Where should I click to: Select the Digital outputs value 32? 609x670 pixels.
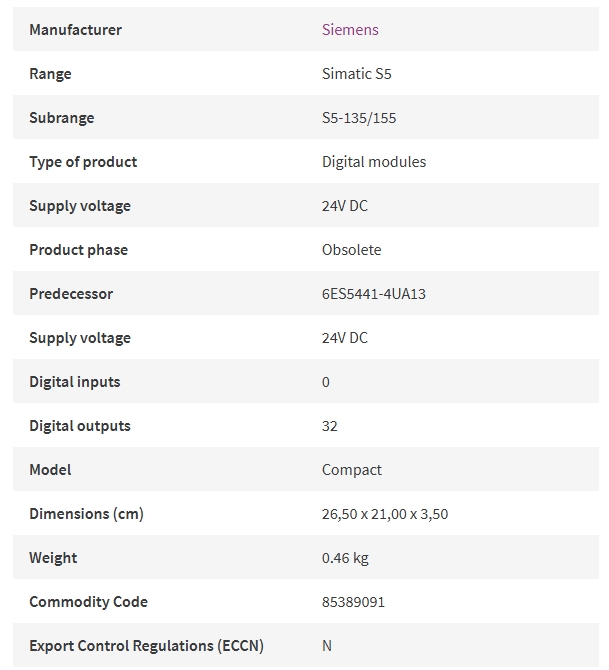click(x=330, y=426)
